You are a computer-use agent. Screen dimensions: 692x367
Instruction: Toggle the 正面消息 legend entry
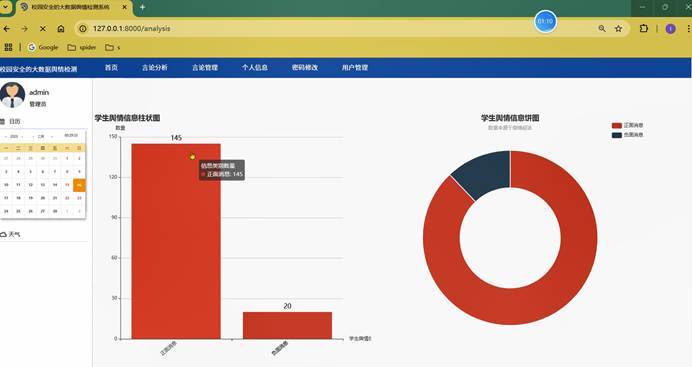coord(627,125)
